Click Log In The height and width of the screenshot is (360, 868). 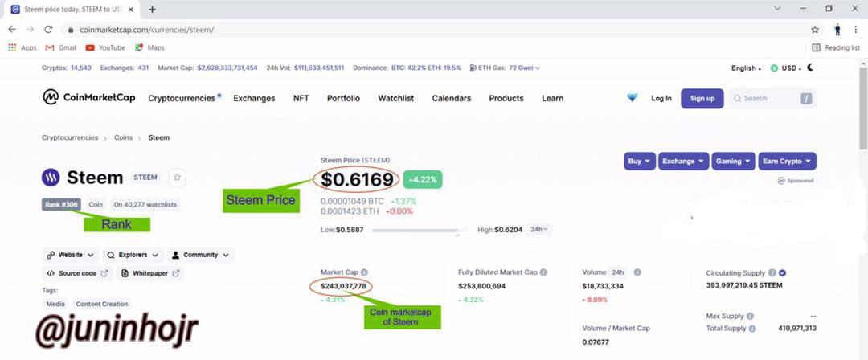(661, 98)
